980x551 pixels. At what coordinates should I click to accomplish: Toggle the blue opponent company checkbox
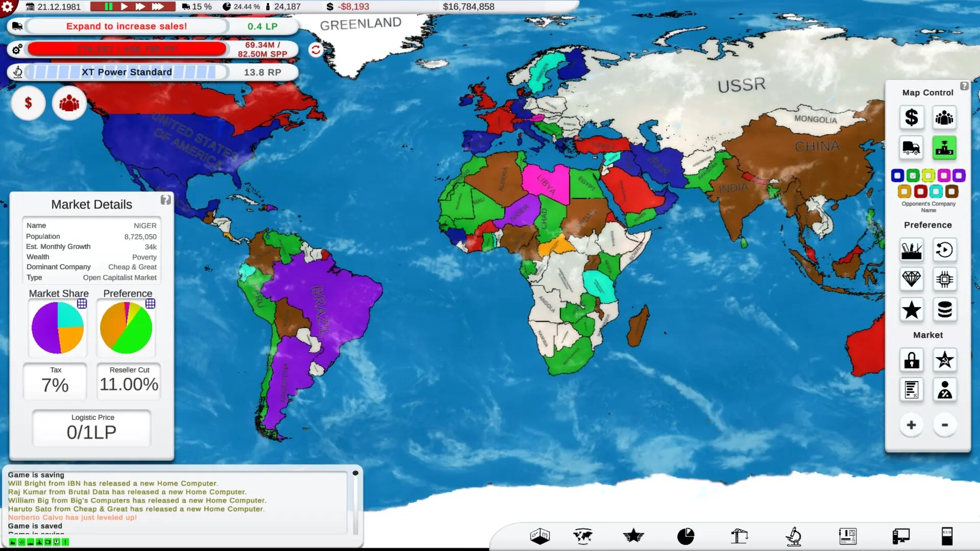click(x=897, y=176)
